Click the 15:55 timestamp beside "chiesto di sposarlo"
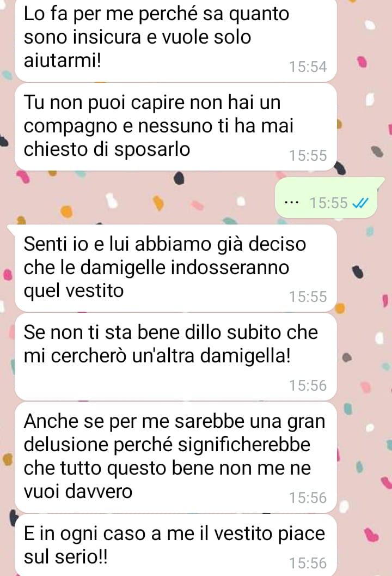The image size is (392, 576). coord(308,156)
